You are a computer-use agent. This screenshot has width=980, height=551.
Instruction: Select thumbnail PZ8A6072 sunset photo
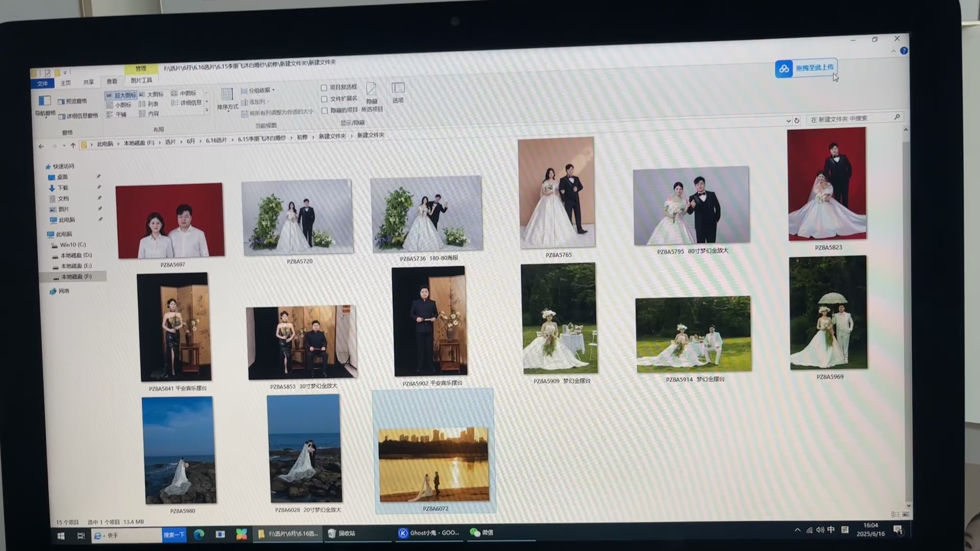pos(434,464)
